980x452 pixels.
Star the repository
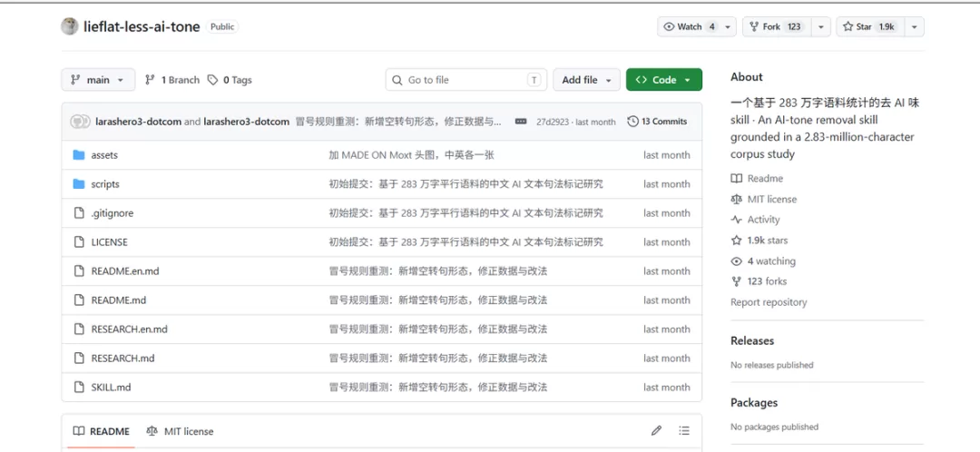(x=868, y=27)
